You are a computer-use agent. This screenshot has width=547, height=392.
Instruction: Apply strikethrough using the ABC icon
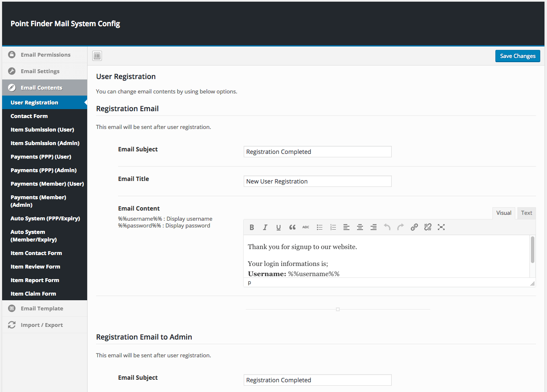tap(306, 228)
